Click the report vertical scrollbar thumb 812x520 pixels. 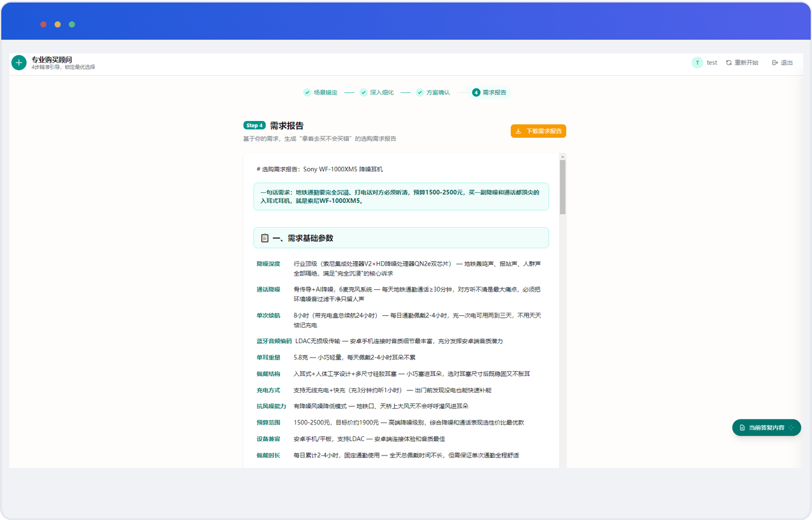(x=563, y=187)
